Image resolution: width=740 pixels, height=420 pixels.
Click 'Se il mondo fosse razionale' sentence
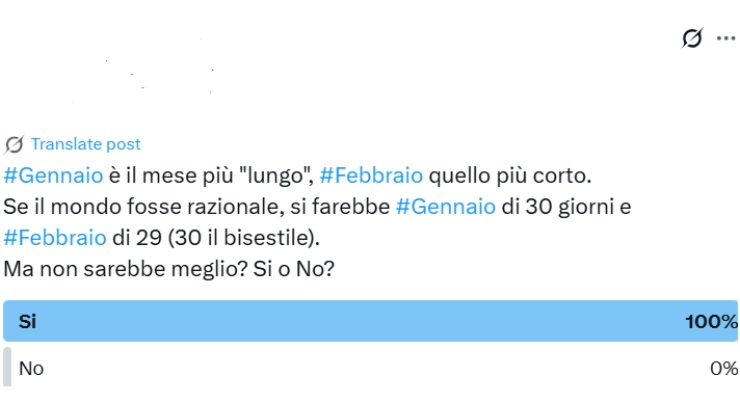pos(144,207)
